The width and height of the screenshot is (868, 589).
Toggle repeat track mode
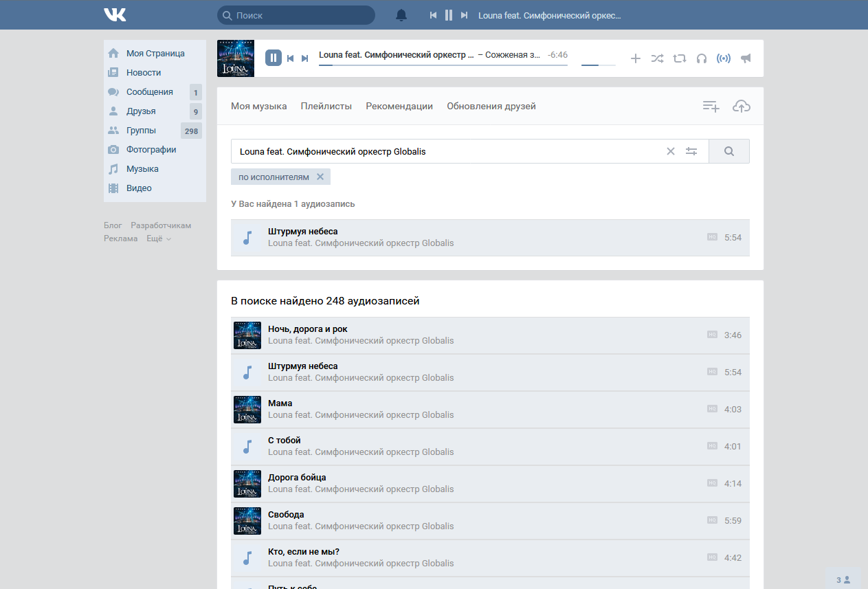click(680, 58)
